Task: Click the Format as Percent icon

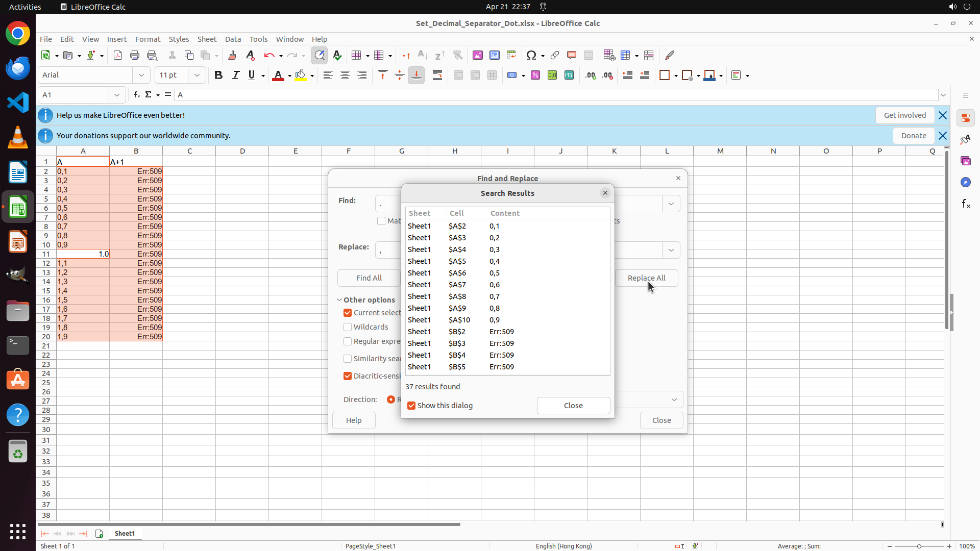Action: [535, 76]
